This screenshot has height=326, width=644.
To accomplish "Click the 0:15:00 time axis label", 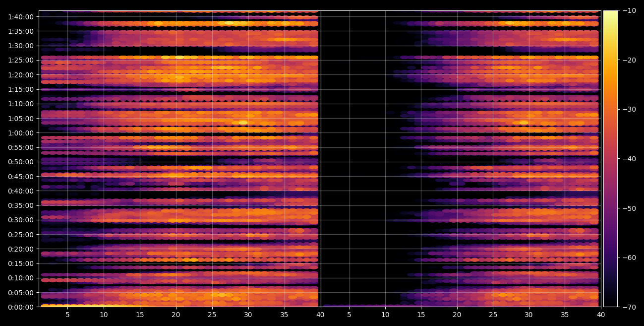I will point(21,263).
